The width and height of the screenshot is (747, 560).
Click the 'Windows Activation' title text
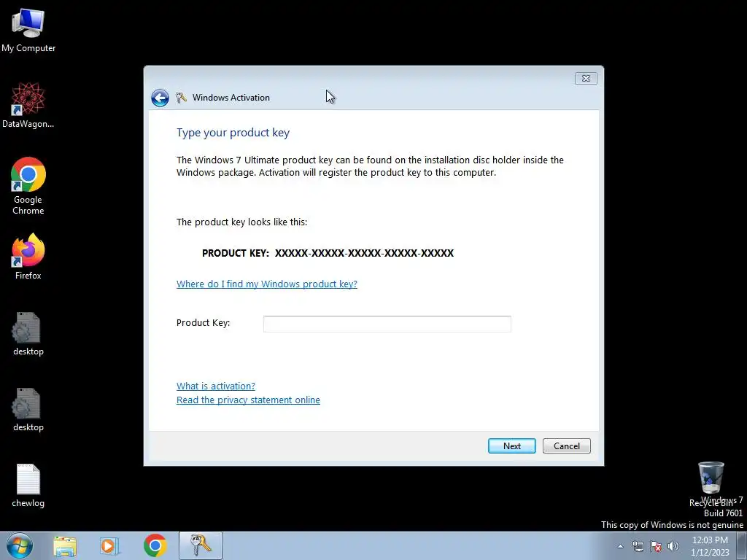click(231, 98)
